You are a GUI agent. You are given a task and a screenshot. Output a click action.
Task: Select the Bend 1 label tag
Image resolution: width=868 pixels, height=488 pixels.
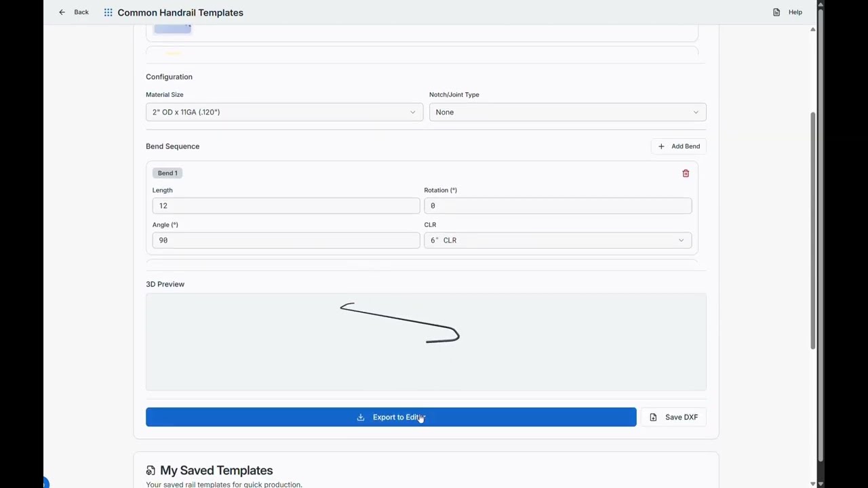tap(167, 173)
